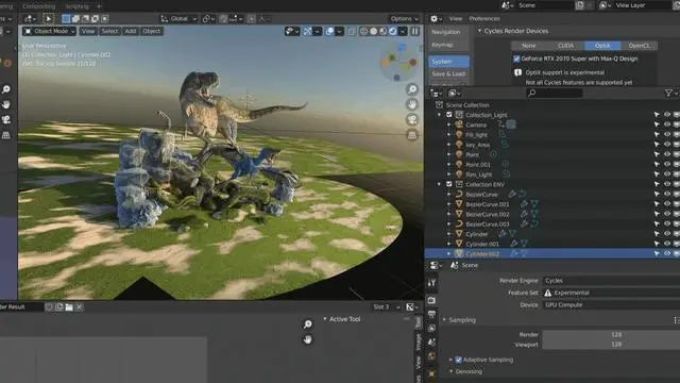Toggle the Adaptive Sampling checkbox

click(x=459, y=360)
